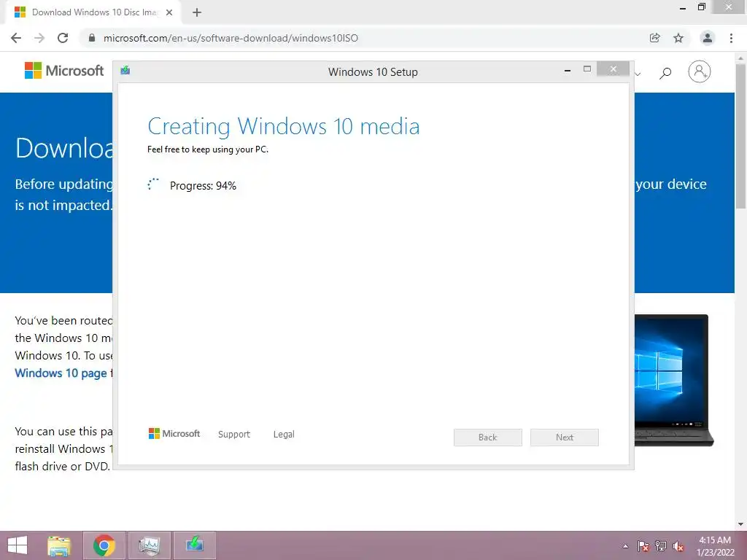Click the webpage vertical scrollbar thumb
747x560 pixels.
[740, 136]
